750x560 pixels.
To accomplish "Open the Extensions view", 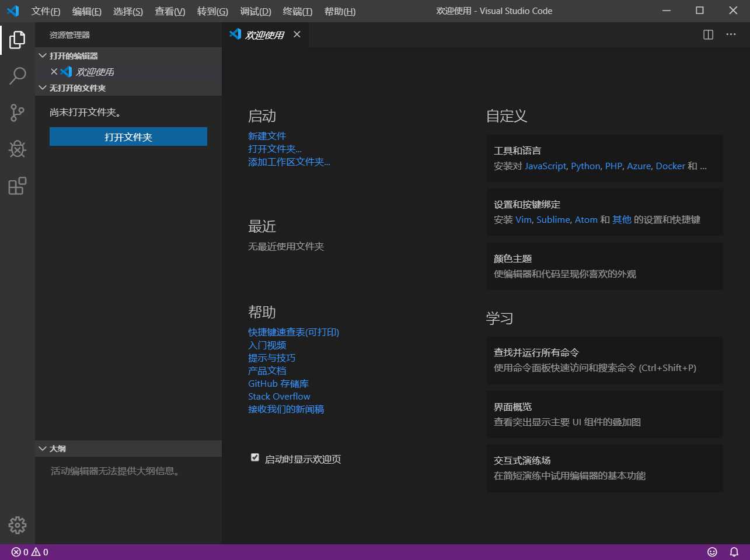I will click(18, 185).
